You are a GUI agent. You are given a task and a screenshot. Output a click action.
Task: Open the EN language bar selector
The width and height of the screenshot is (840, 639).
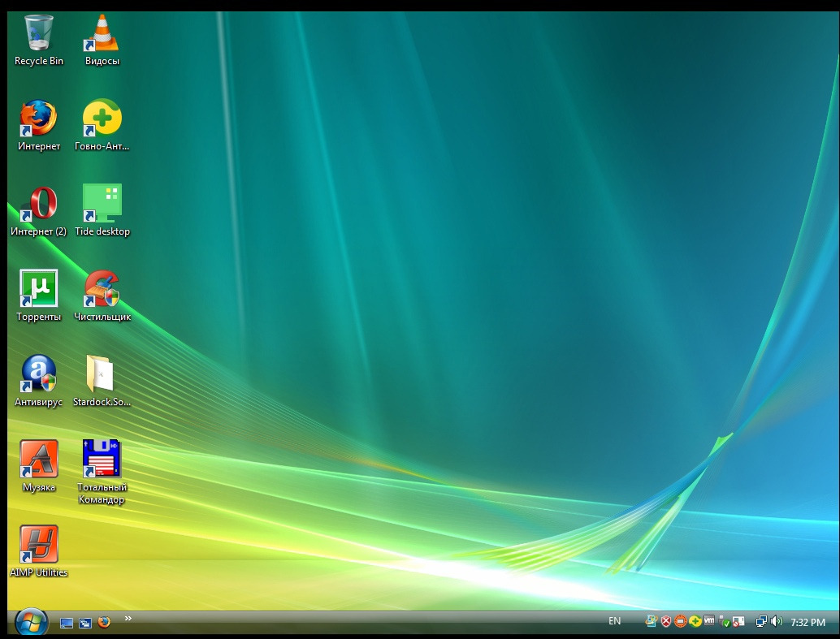[x=614, y=621]
